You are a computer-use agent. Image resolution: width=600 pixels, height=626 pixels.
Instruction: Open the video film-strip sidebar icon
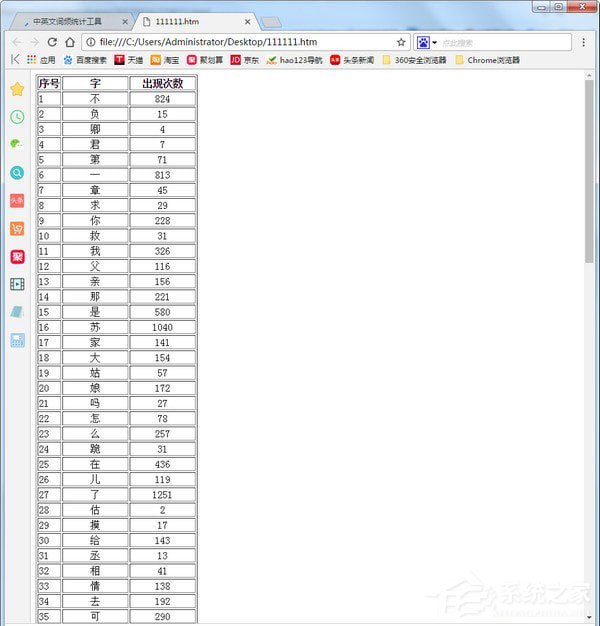(17, 284)
